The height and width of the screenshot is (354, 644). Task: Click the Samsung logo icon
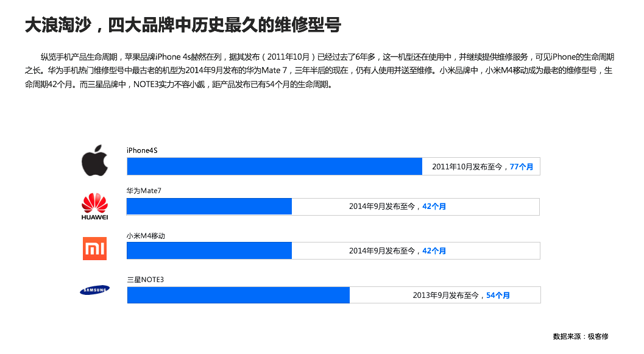[x=94, y=290]
